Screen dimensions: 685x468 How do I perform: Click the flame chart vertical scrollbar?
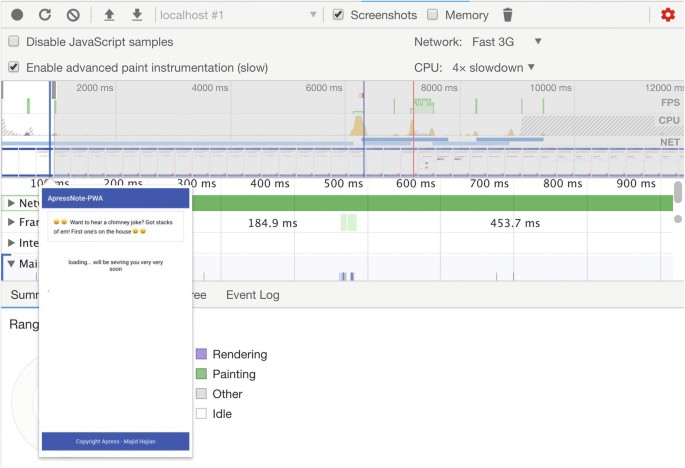point(678,192)
